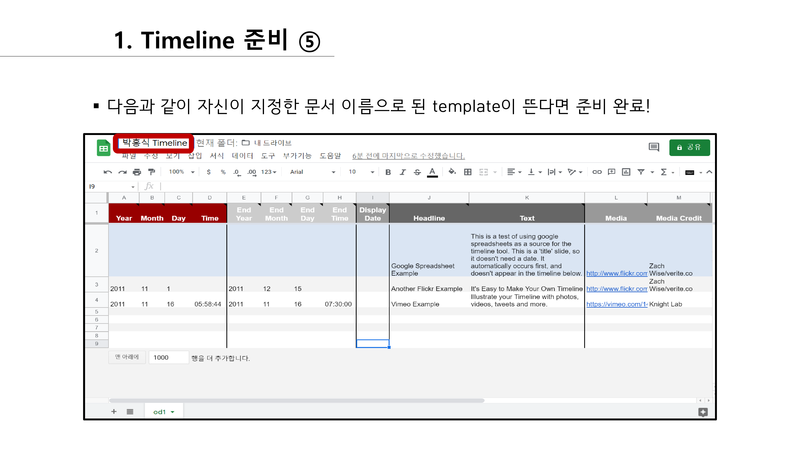Hide the menus with the caret toggle
This screenshot has width=800, height=450.
(x=709, y=172)
